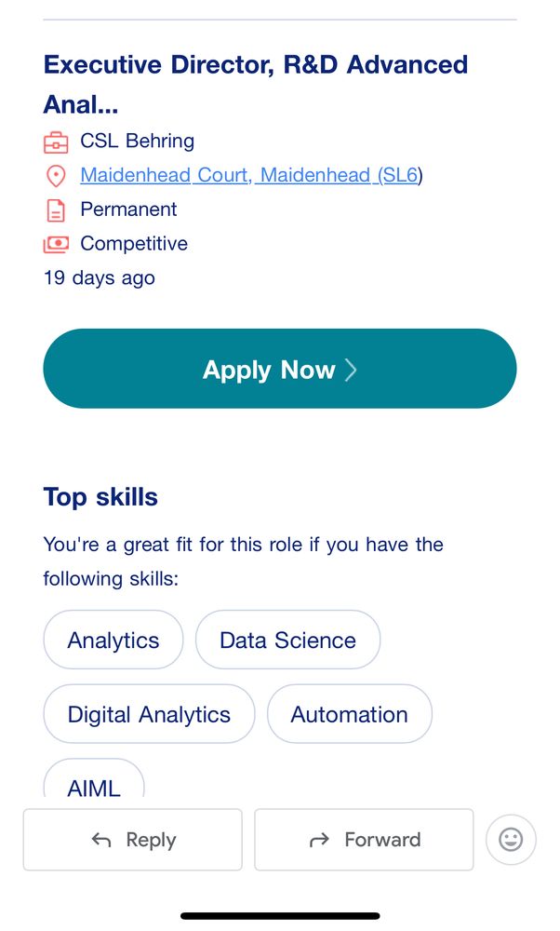This screenshot has height=931, width=560.
Task: Click the reply arrow icon
Action: click(x=101, y=840)
